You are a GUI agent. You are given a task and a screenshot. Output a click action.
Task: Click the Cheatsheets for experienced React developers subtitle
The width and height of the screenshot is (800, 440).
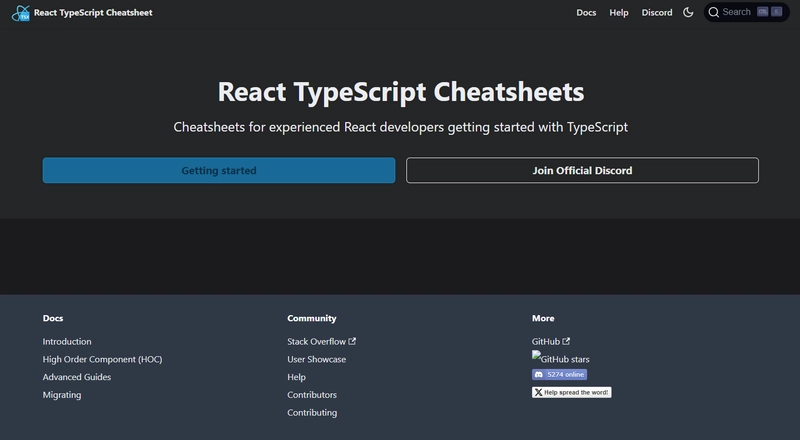click(x=401, y=127)
